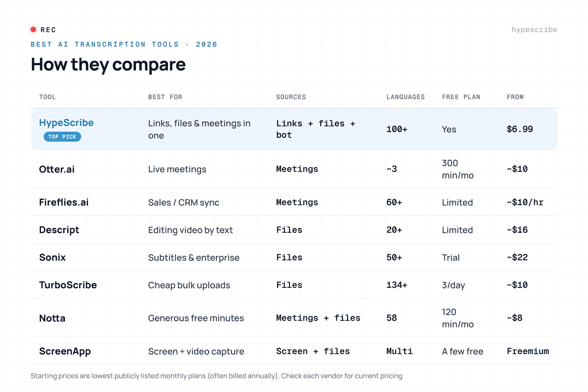Click the '100+' languages value

397,129
